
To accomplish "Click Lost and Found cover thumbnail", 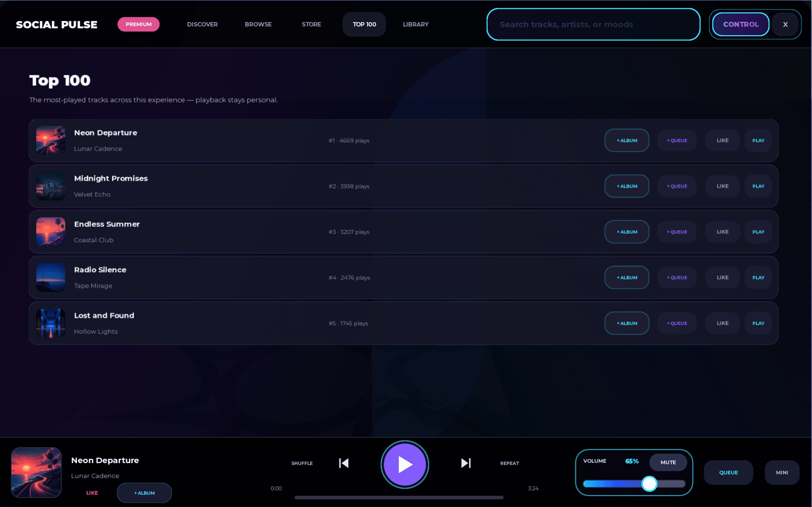I will [51, 323].
